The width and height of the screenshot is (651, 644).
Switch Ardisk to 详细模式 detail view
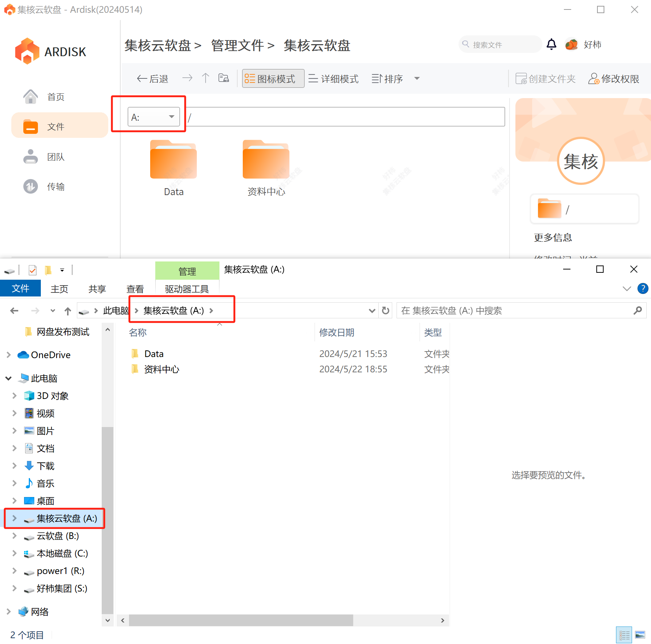pyautogui.click(x=334, y=78)
